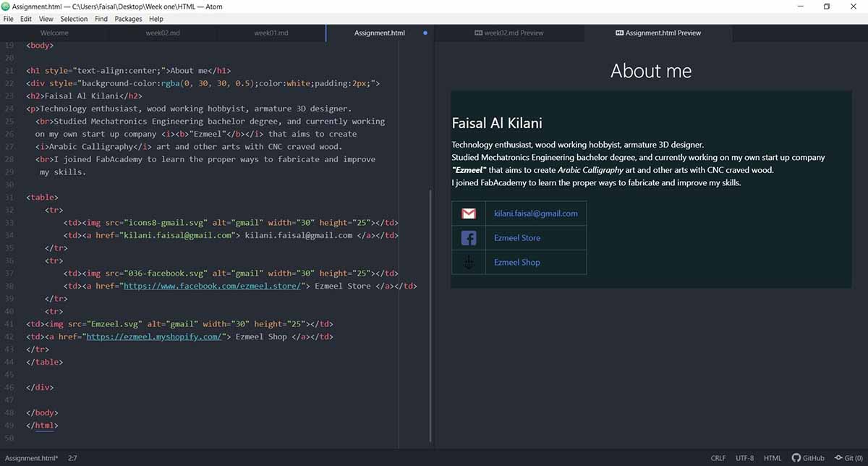Minimize the Atom window
This screenshot has height=466, width=868.
click(799, 7)
